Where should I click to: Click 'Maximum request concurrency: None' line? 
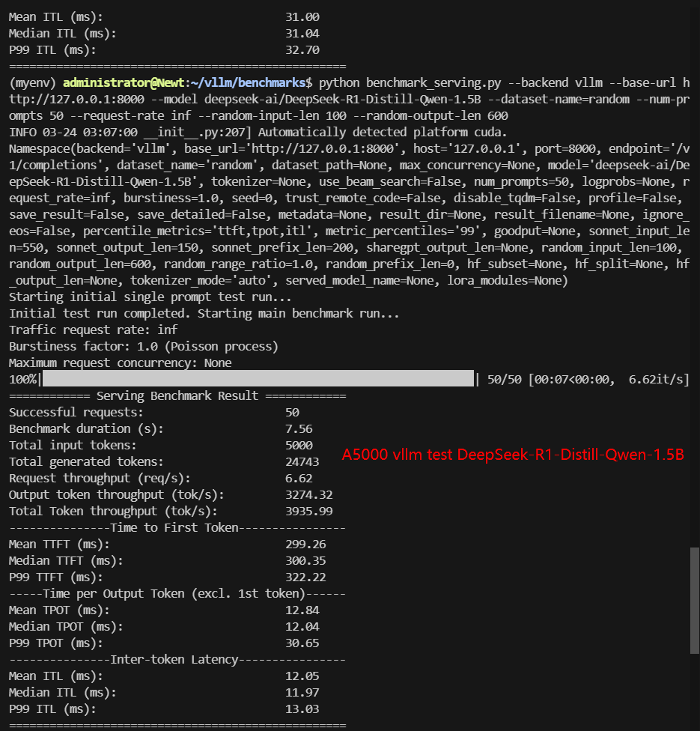click(x=121, y=363)
